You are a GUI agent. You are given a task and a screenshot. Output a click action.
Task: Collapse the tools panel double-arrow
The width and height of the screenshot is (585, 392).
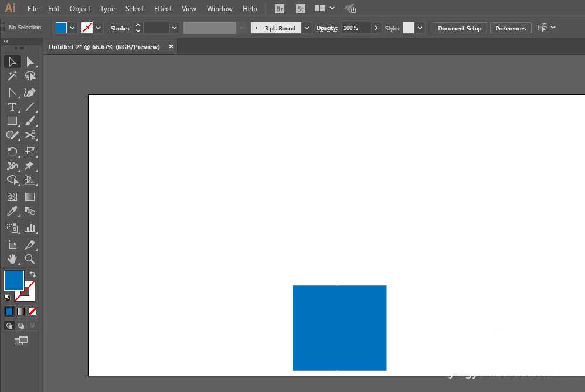(x=6, y=42)
